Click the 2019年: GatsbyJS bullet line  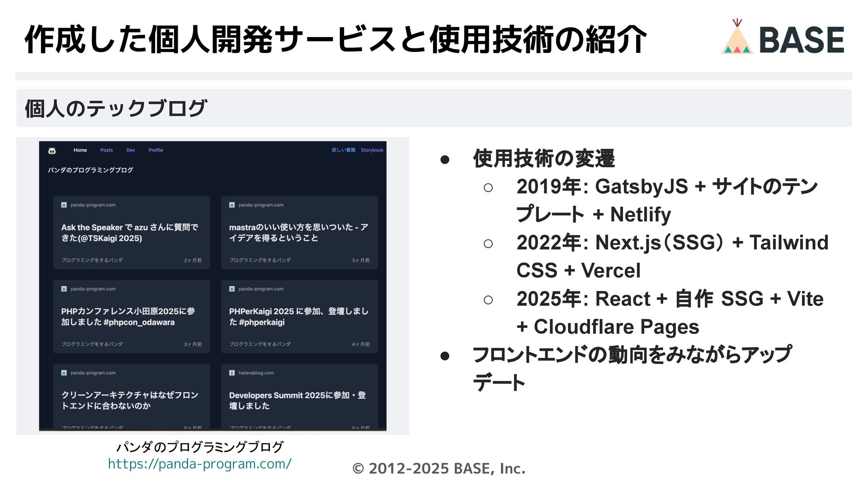667,201
